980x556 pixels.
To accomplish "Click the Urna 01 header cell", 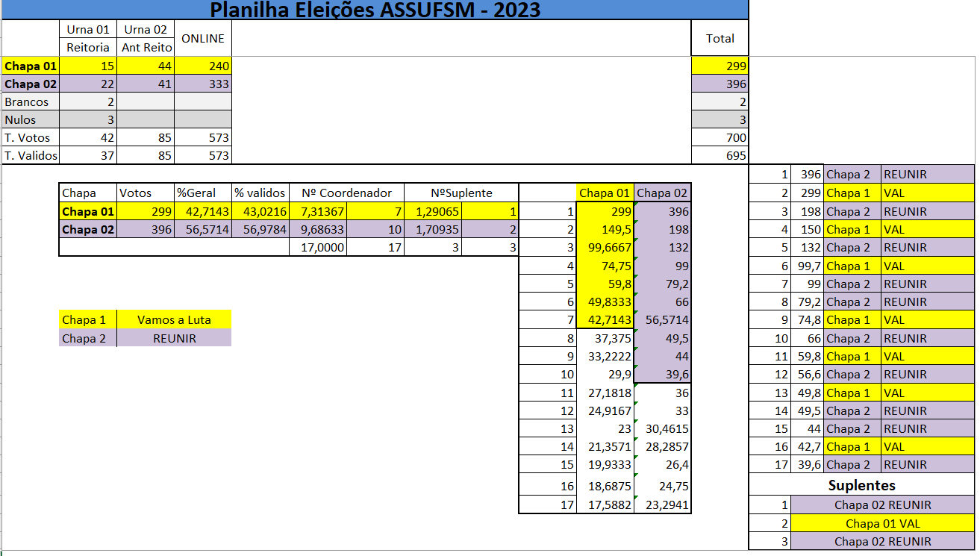I will (x=87, y=30).
